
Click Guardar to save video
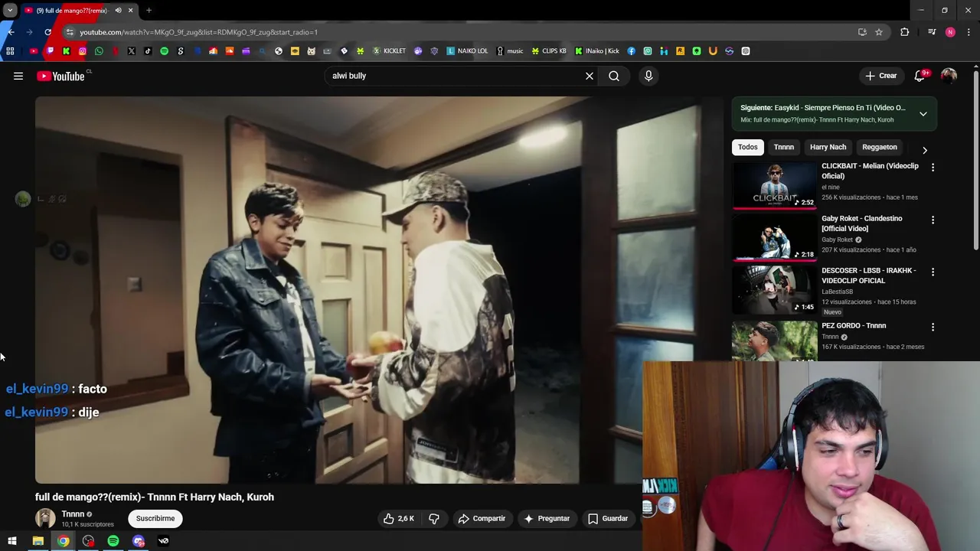click(x=608, y=518)
